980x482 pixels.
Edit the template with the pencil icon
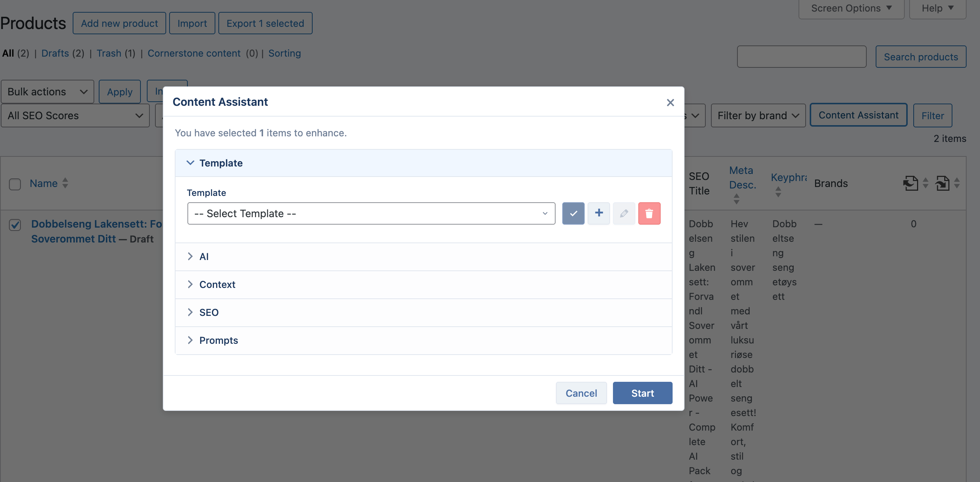(623, 213)
